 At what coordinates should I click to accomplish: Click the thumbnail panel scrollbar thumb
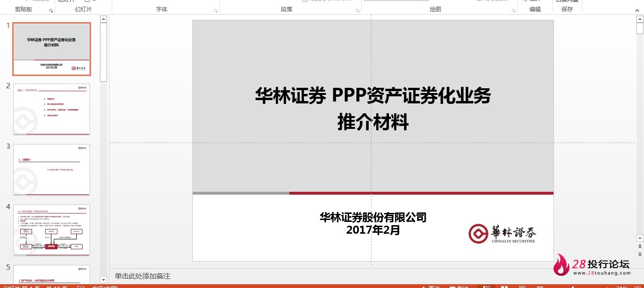coord(104,52)
